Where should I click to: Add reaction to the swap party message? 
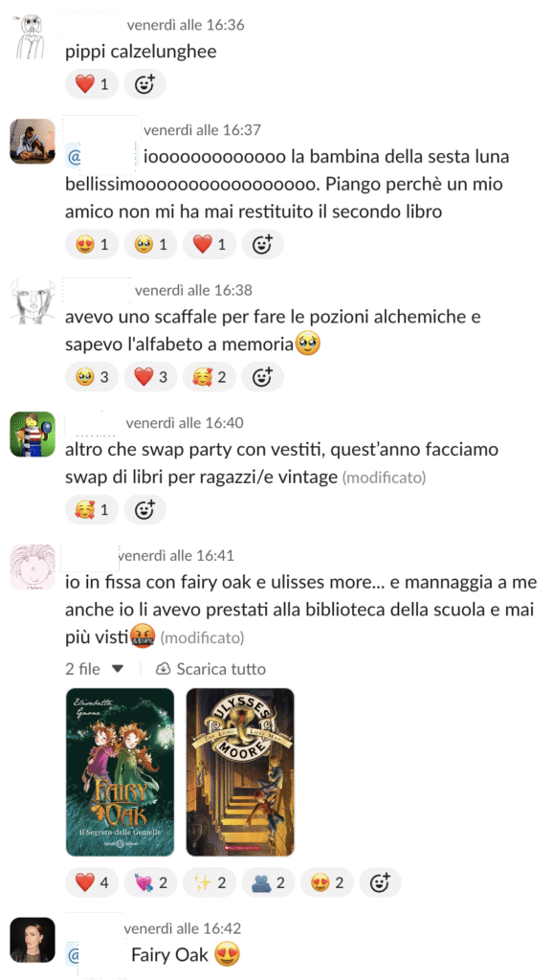click(x=145, y=509)
